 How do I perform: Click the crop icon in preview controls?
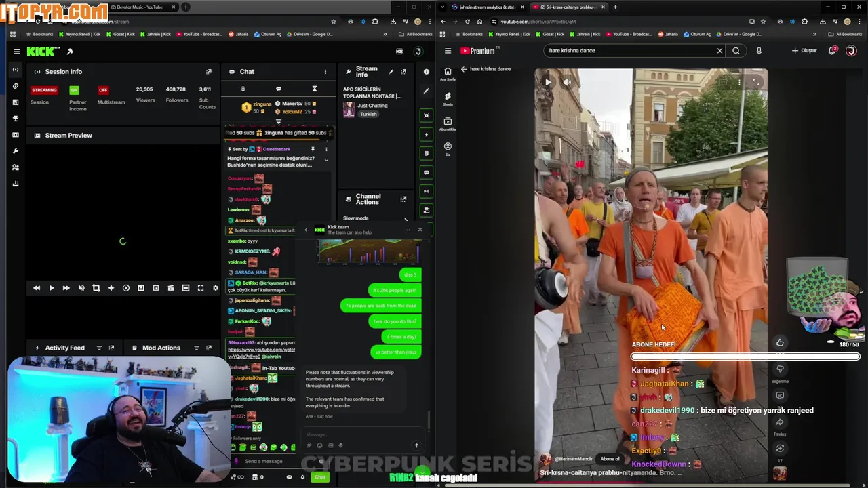coord(96,288)
